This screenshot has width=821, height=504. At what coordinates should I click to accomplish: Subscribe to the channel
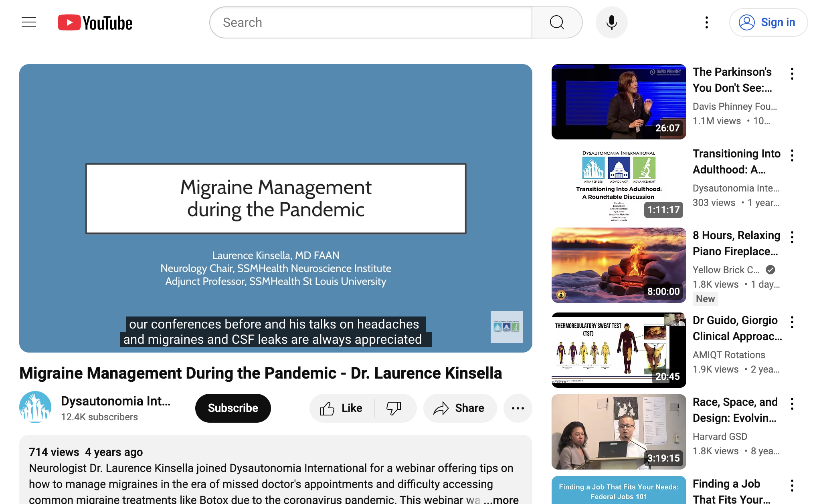(233, 408)
